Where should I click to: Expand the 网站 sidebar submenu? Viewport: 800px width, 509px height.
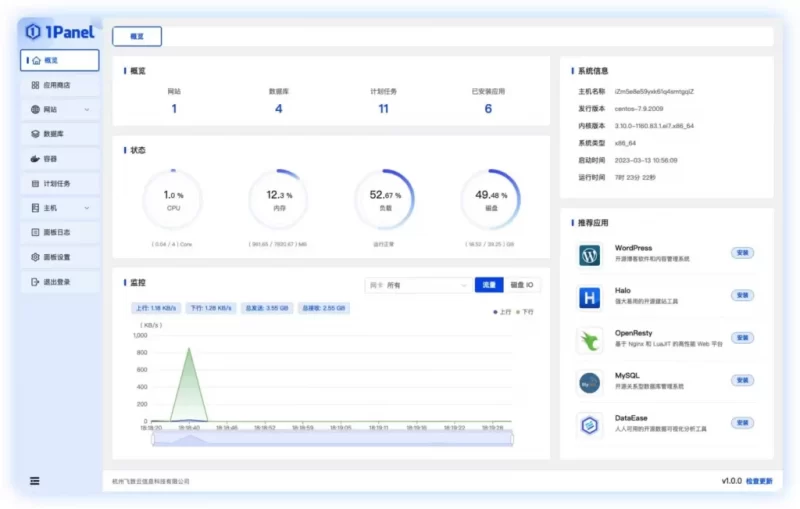point(87,109)
